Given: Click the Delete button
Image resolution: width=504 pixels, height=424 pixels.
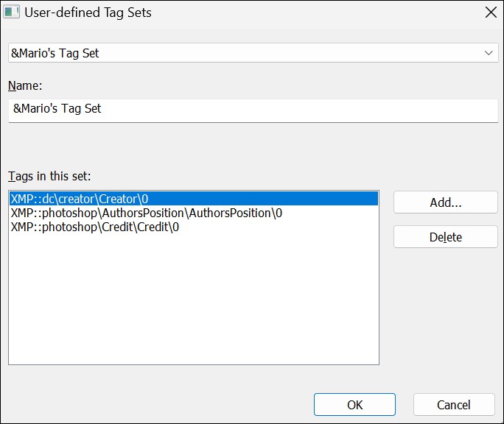Looking at the screenshot, I should point(446,237).
